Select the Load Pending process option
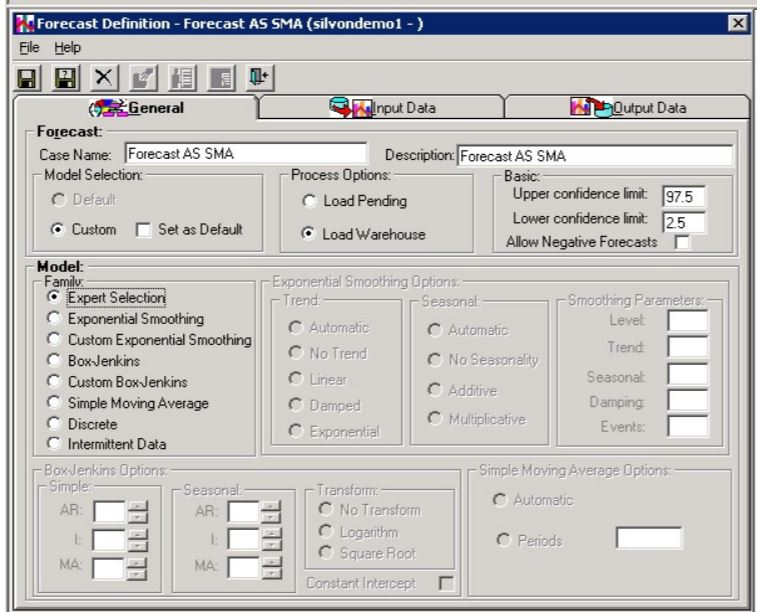Viewport: 757px width, 612px height. (309, 201)
